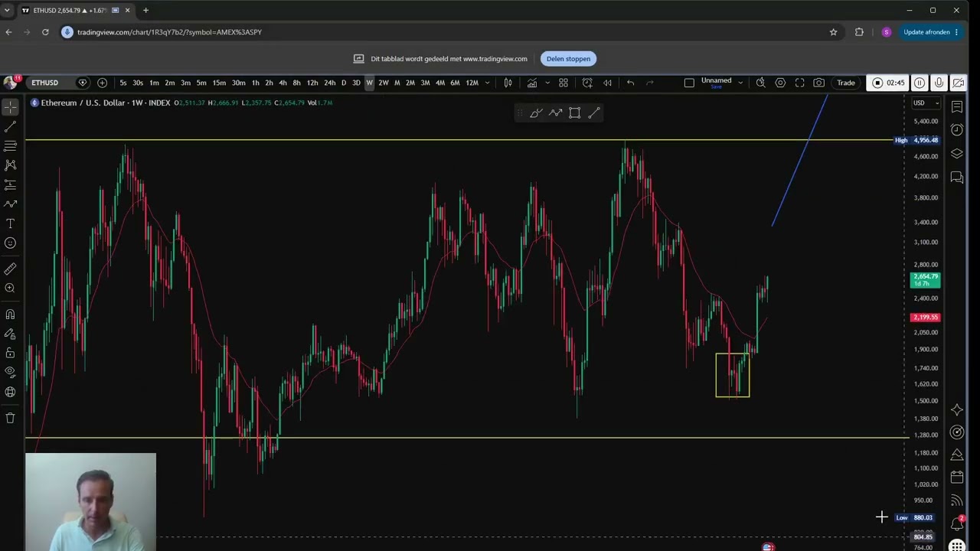Select the Text tool
This screenshot has width=980, height=551.
[10, 223]
